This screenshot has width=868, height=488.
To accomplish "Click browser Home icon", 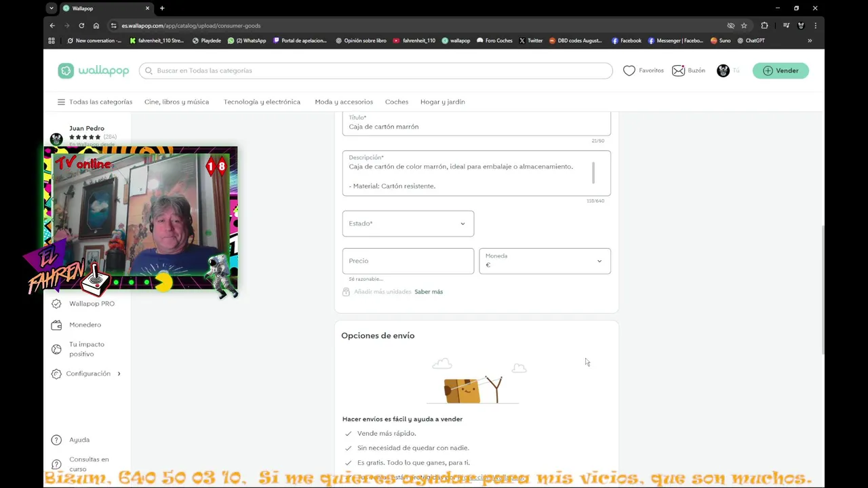I will tap(96, 26).
